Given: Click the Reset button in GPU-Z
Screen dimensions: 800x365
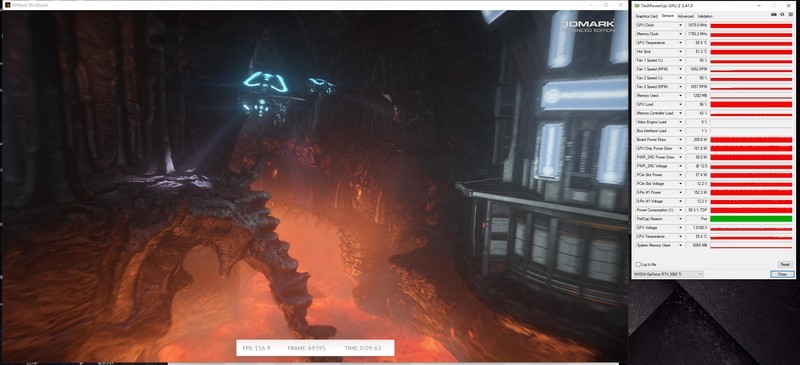Looking at the screenshot, I should click(785, 264).
